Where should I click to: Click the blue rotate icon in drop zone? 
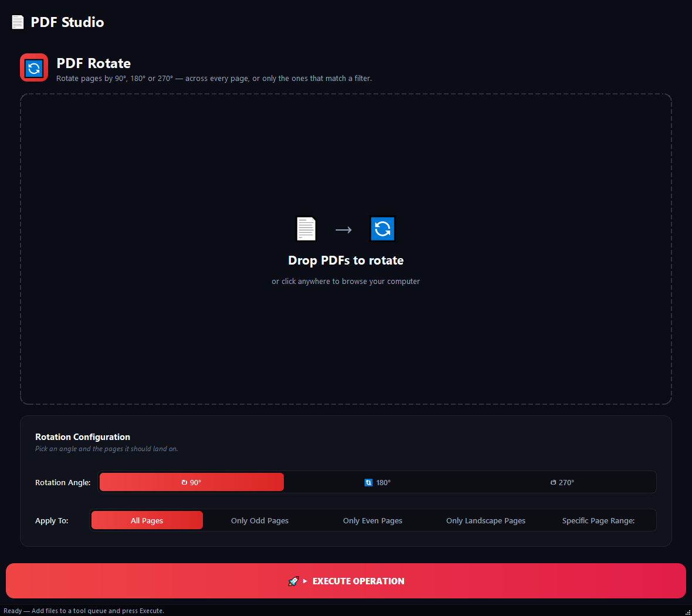382,229
